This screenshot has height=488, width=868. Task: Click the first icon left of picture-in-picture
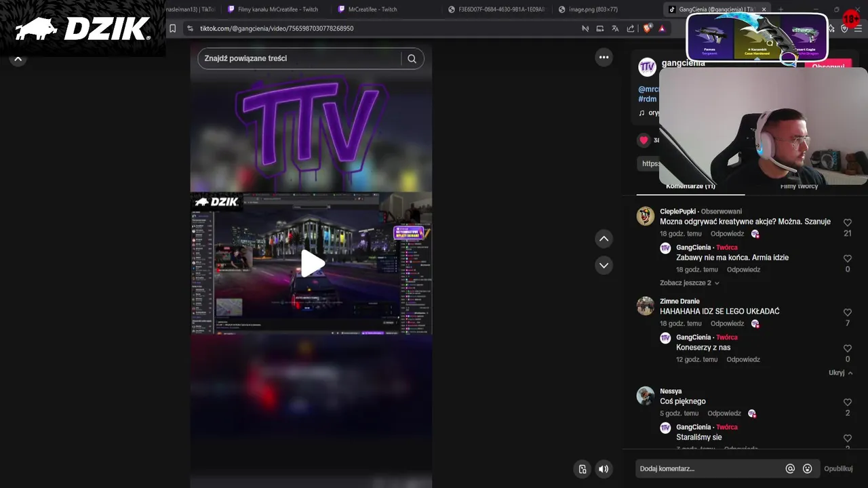point(585,28)
